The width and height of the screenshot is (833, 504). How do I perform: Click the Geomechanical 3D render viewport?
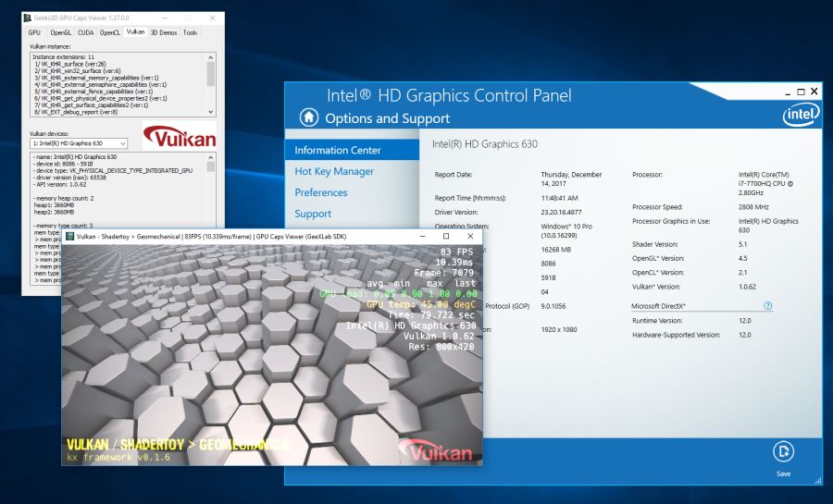click(272, 354)
